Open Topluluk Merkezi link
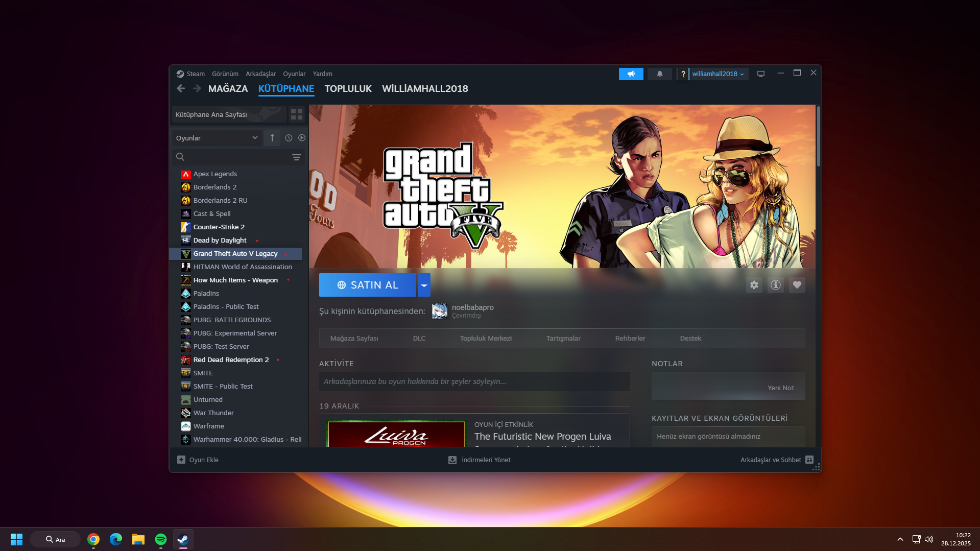Image resolution: width=980 pixels, height=551 pixels. click(486, 338)
